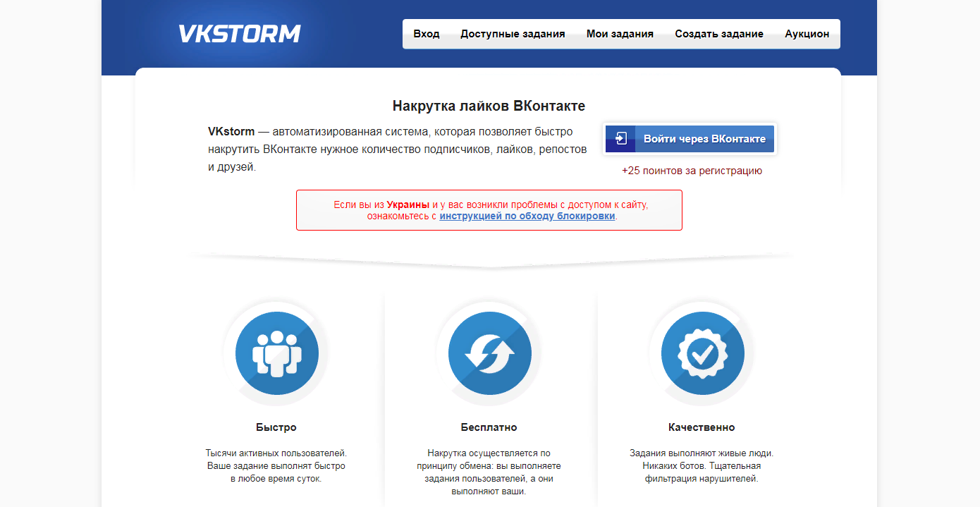Click the bold Украины word in the notice
The width and height of the screenshot is (980, 507).
(x=408, y=204)
